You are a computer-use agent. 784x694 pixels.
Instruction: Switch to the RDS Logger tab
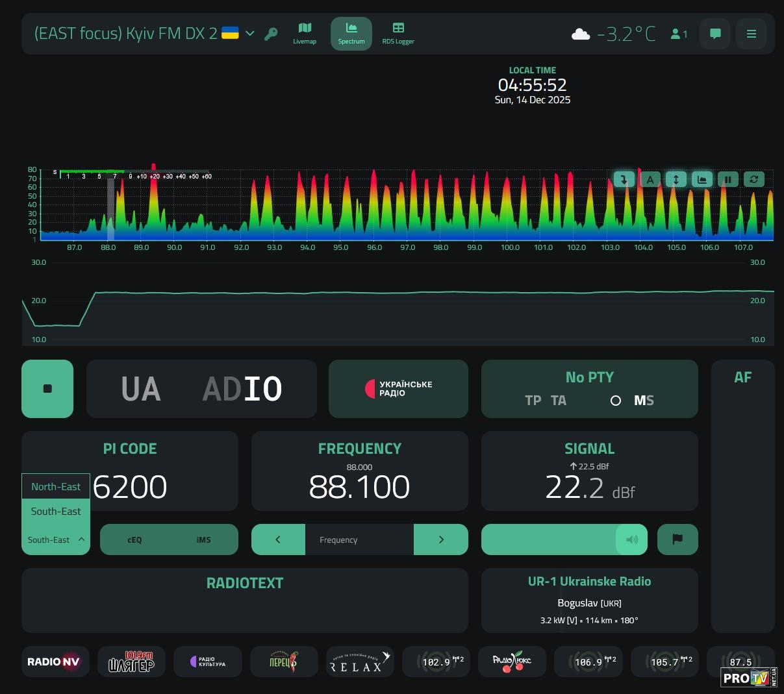[x=398, y=33]
